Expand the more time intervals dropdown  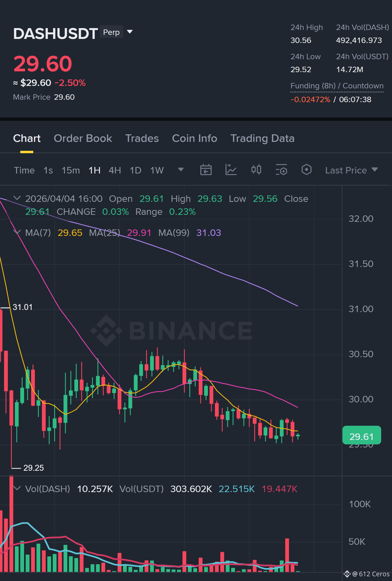pyautogui.click(x=181, y=170)
